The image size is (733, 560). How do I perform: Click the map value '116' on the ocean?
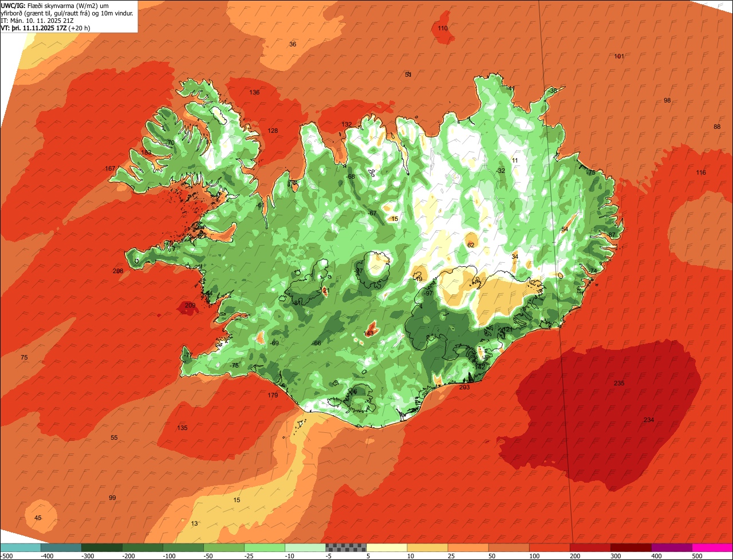click(x=701, y=172)
